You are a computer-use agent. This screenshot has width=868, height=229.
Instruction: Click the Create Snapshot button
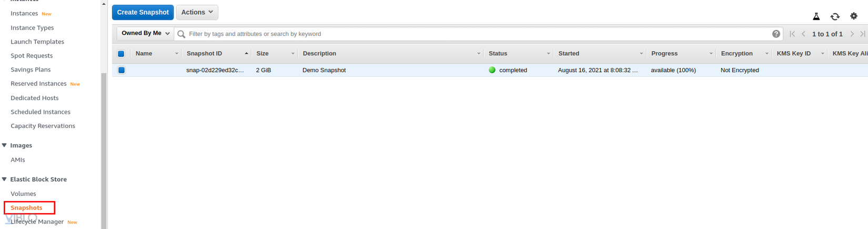[x=143, y=12]
